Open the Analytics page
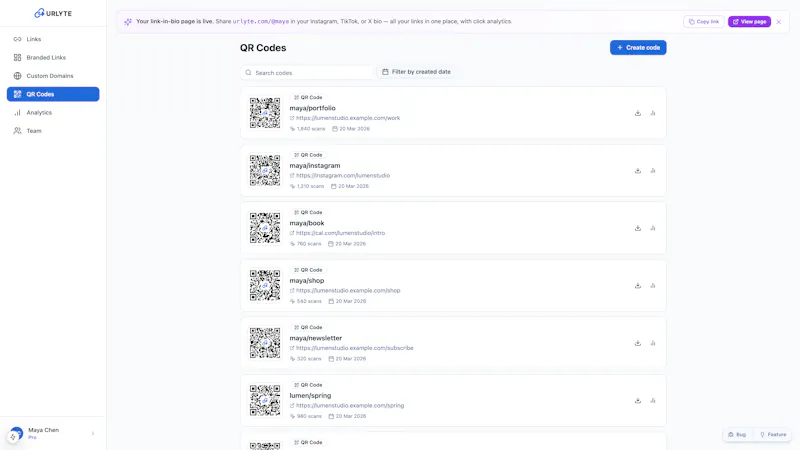This screenshot has height=450, width=800. (53, 113)
